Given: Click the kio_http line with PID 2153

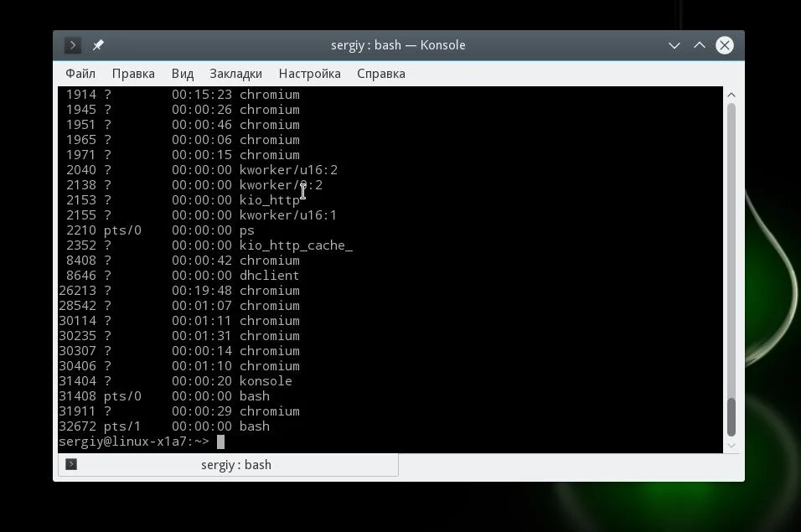Looking at the screenshot, I should (183, 200).
